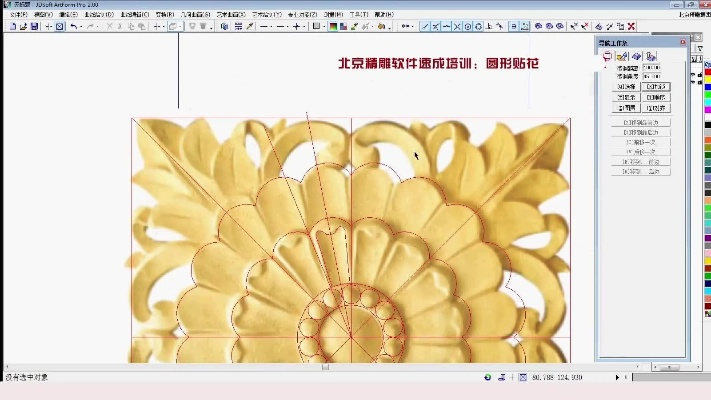Click the blue surface tab icon in panel
Screen dimensions: 711x400
tap(637, 56)
